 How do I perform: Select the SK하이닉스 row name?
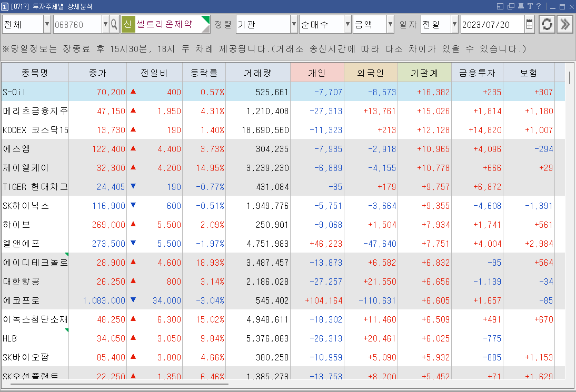tap(26, 206)
